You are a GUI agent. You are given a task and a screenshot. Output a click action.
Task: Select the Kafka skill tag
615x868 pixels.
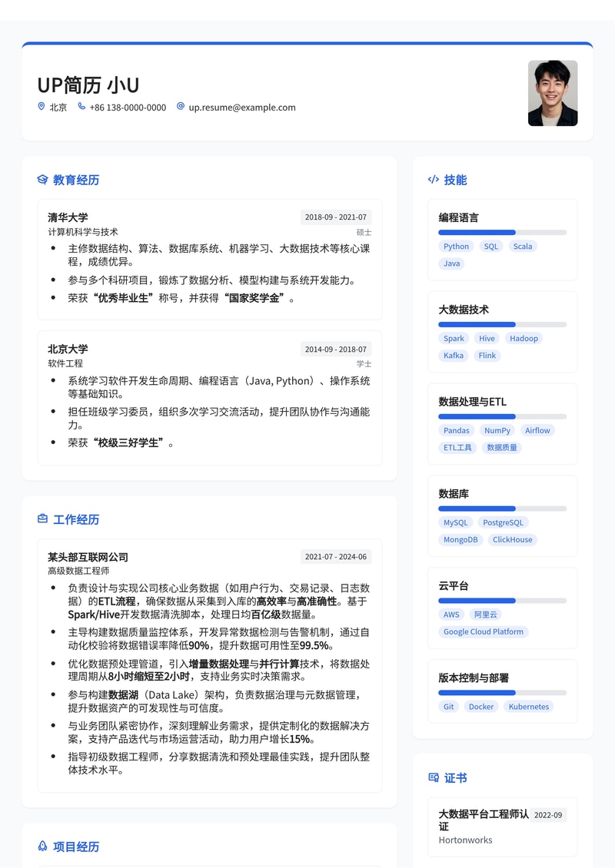[x=453, y=356]
